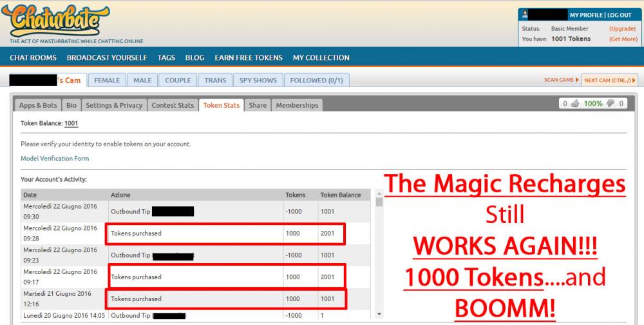Click the Next Cam button

click(609, 80)
